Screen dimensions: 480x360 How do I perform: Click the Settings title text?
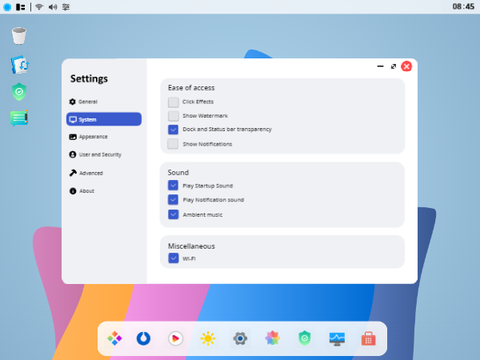coord(89,79)
